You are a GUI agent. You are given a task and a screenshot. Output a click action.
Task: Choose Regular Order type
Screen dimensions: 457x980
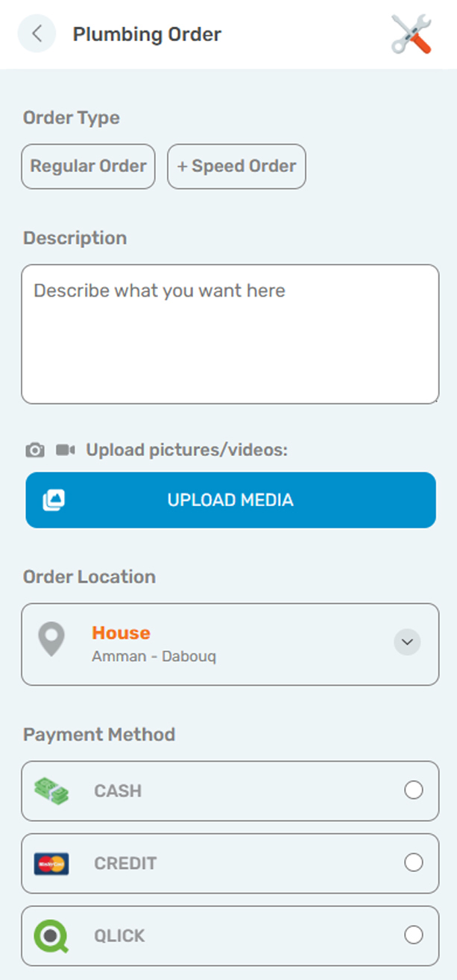(88, 166)
